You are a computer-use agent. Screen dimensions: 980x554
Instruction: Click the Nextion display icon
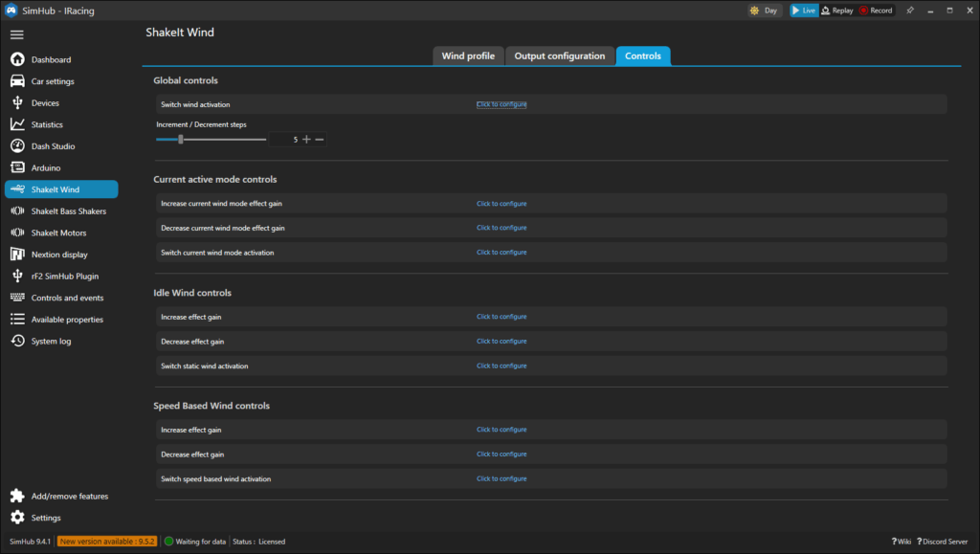tap(17, 255)
